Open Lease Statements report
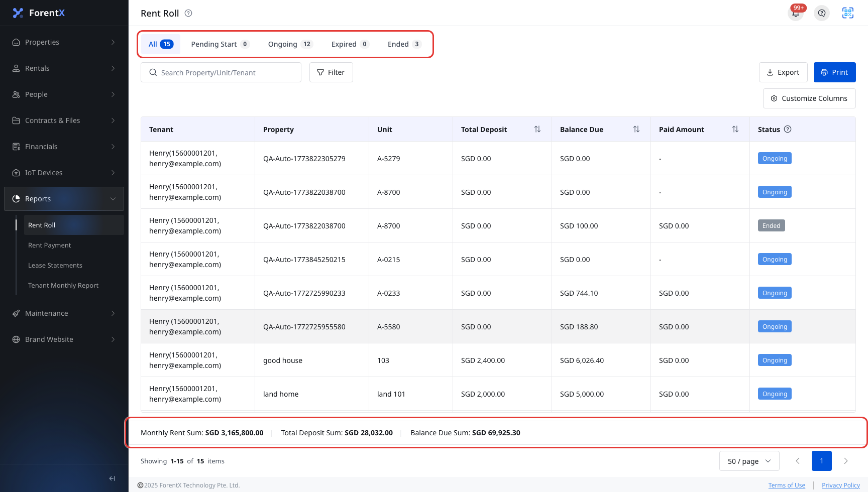 [74, 265]
